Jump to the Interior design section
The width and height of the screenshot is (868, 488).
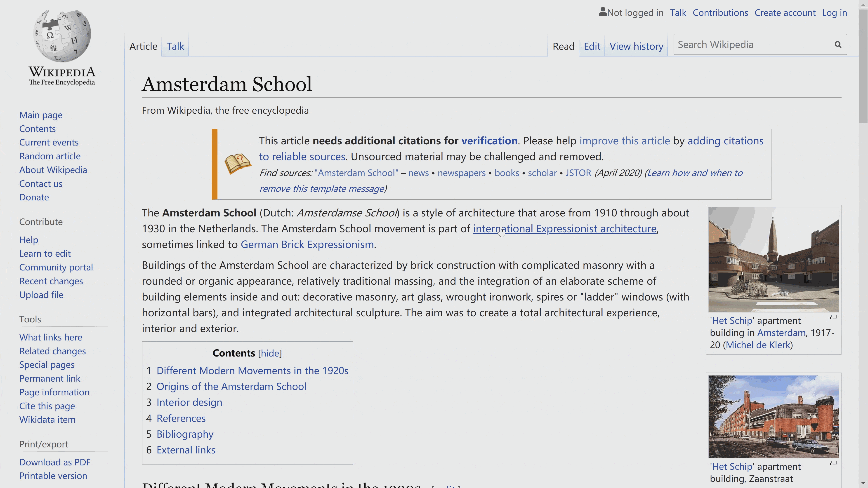pos(189,402)
